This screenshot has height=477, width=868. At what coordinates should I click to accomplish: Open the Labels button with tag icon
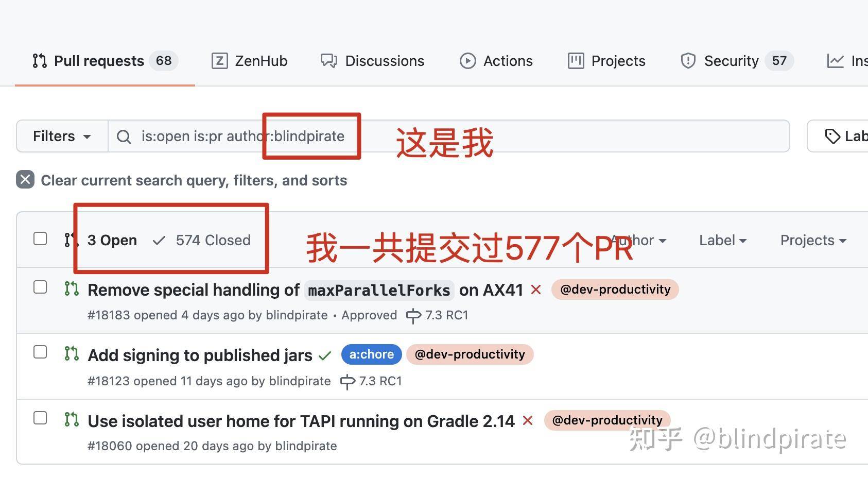click(x=838, y=136)
